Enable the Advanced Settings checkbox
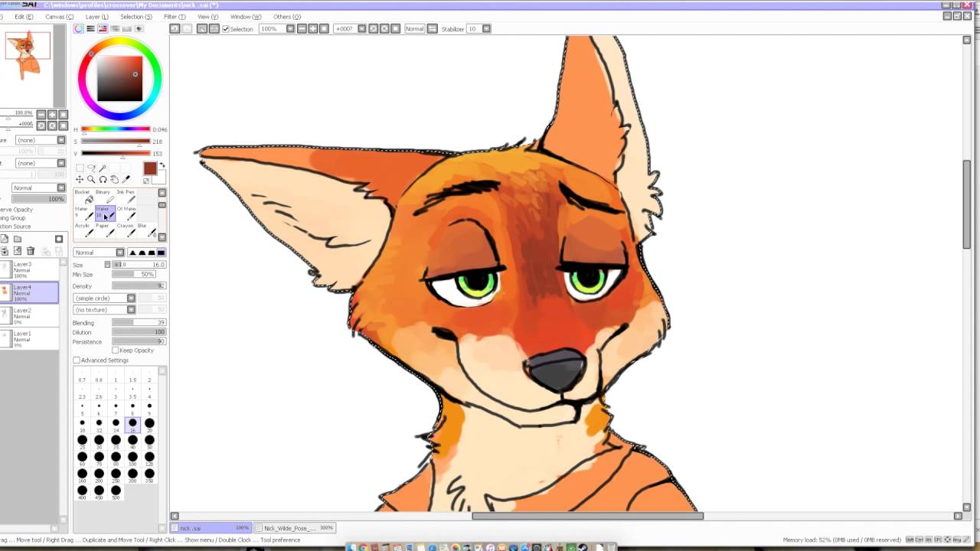This screenshot has height=551, width=980. click(77, 360)
